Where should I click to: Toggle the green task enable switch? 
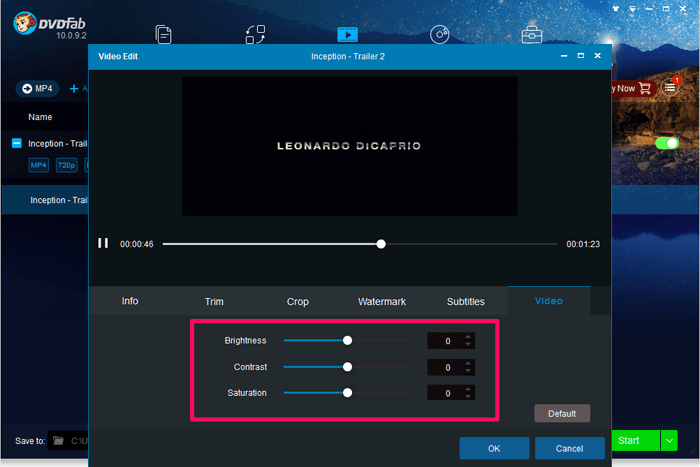667,143
